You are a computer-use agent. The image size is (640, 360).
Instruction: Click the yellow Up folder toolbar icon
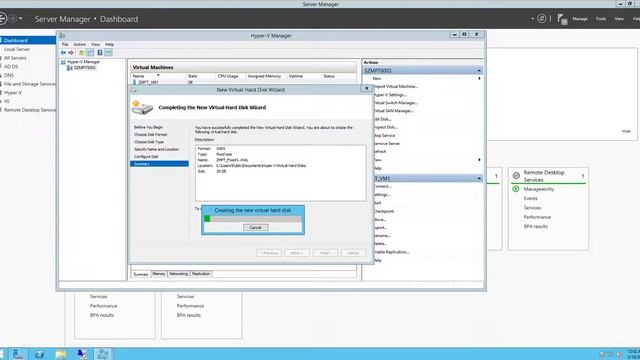82,53
